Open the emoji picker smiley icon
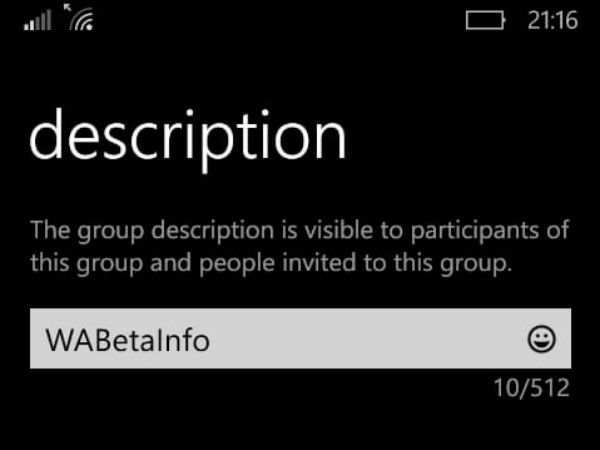The width and height of the screenshot is (600, 450). point(541,340)
